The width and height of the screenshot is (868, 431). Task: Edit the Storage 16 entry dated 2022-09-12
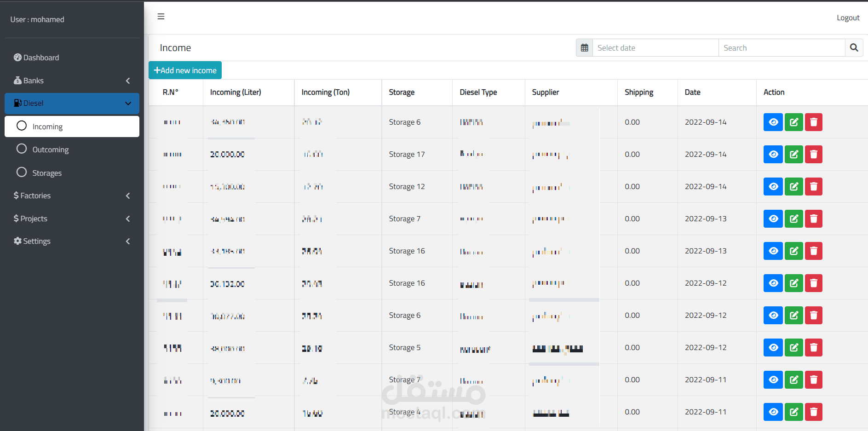tap(794, 283)
